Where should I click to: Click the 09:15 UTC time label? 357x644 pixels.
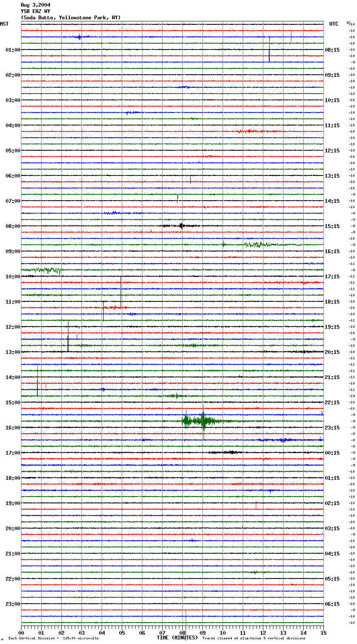click(x=332, y=75)
